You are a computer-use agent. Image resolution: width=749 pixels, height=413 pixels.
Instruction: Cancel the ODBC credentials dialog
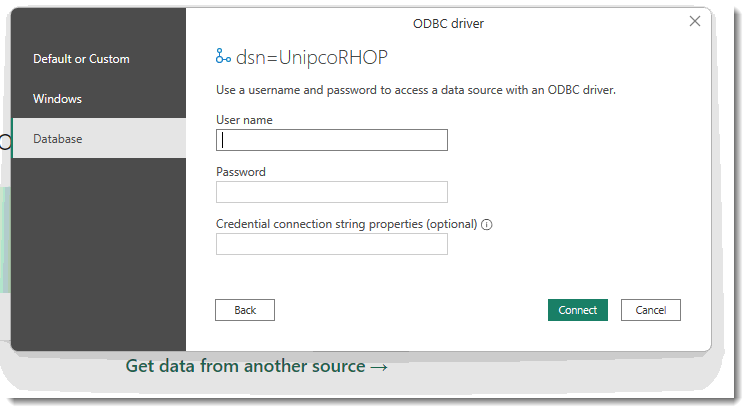point(650,310)
